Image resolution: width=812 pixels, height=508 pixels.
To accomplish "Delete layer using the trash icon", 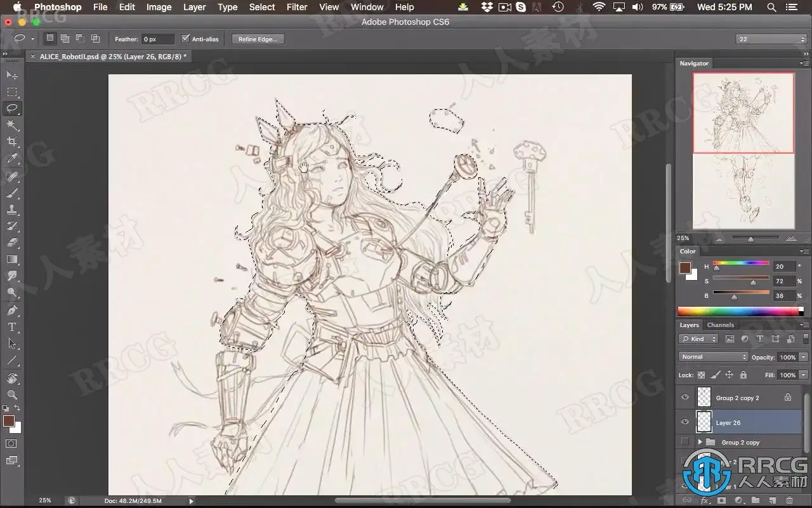I will [x=789, y=500].
